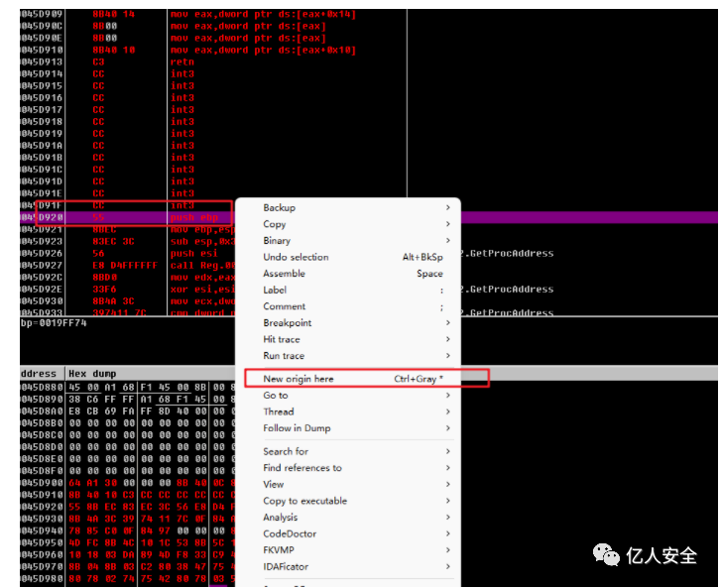Expand the arrow beside Backup

pos(448,208)
